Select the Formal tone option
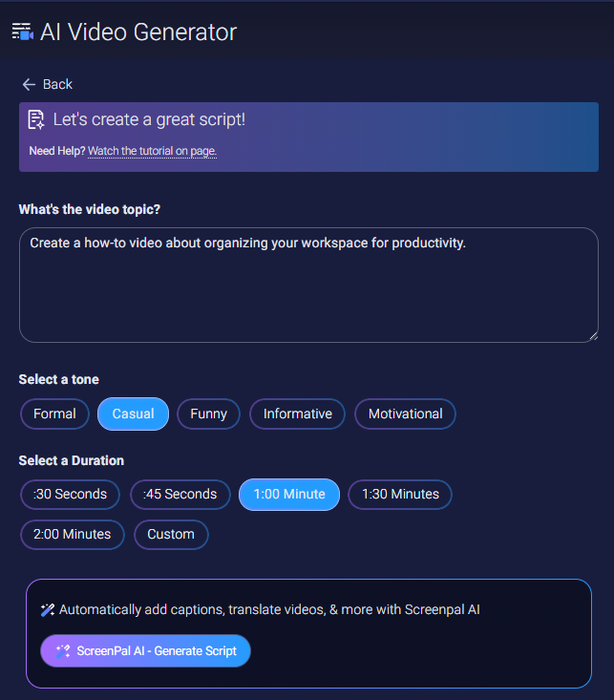This screenshot has width=614, height=700. (x=54, y=414)
